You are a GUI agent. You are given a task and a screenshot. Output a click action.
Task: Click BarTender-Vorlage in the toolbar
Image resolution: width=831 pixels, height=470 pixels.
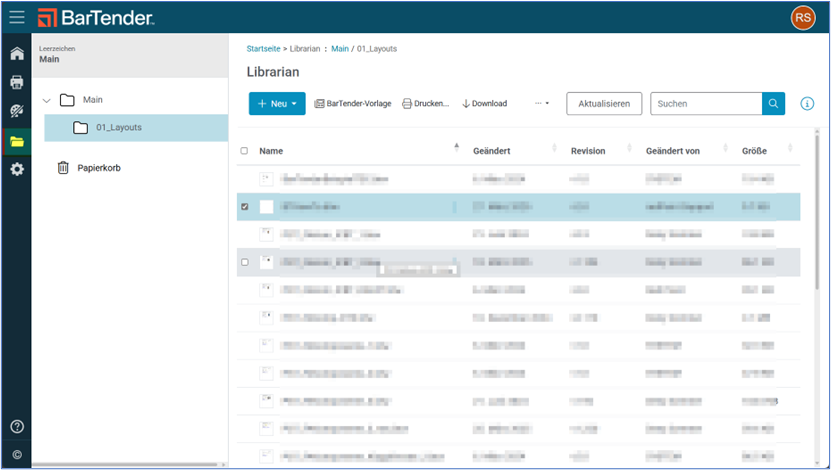click(352, 104)
